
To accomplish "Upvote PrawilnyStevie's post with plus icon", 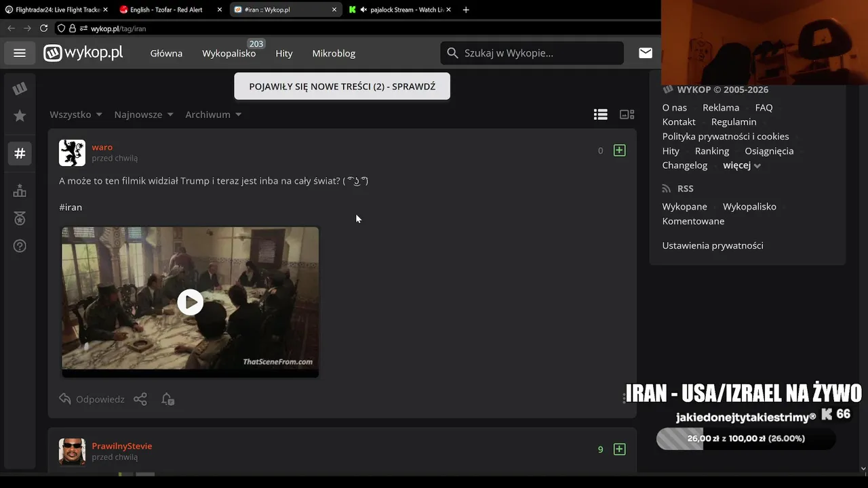I will point(619,449).
